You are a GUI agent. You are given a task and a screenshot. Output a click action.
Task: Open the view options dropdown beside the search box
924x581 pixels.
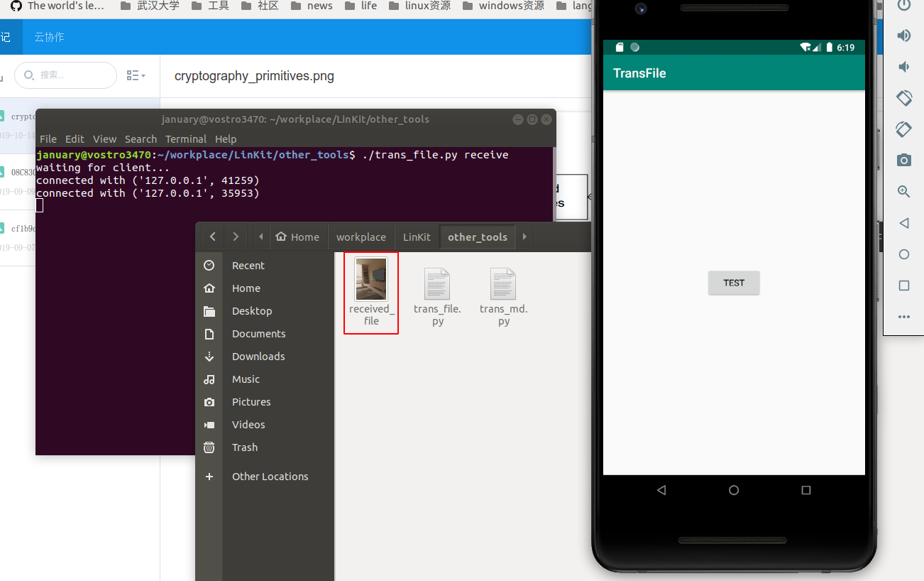[136, 75]
